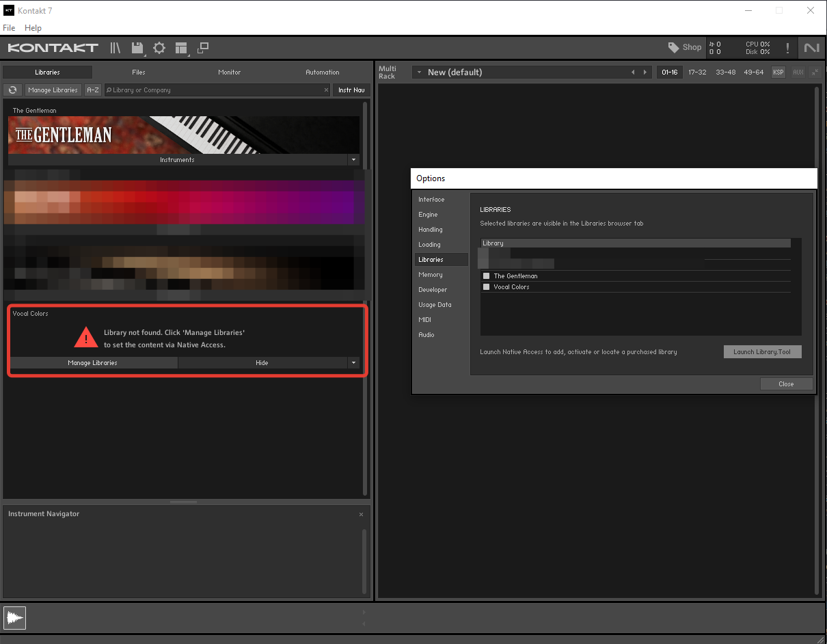Show rack page 33-48
Screen dimensions: 827x644
click(x=726, y=72)
